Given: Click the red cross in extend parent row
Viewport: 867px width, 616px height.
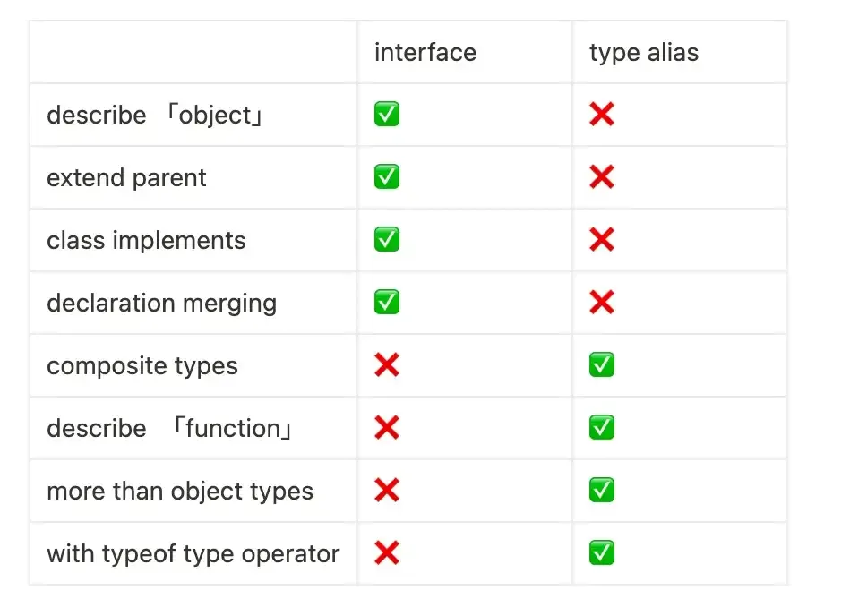Looking at the screenshot, I should click(x=602, y=177).
